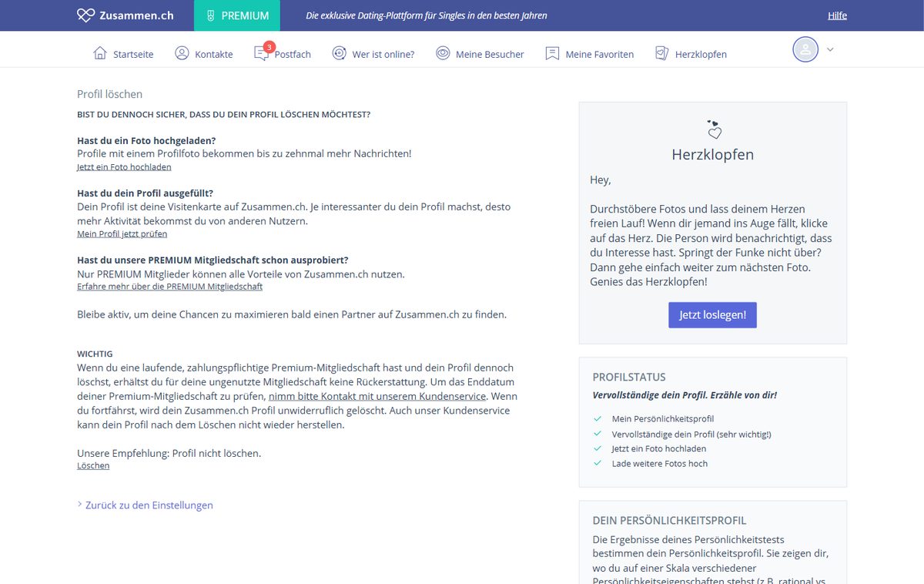Image resolution: width=924 pixels, height=584 pixels.
Task: Go to the Kontakte menu item
Action: coord(214,54)
